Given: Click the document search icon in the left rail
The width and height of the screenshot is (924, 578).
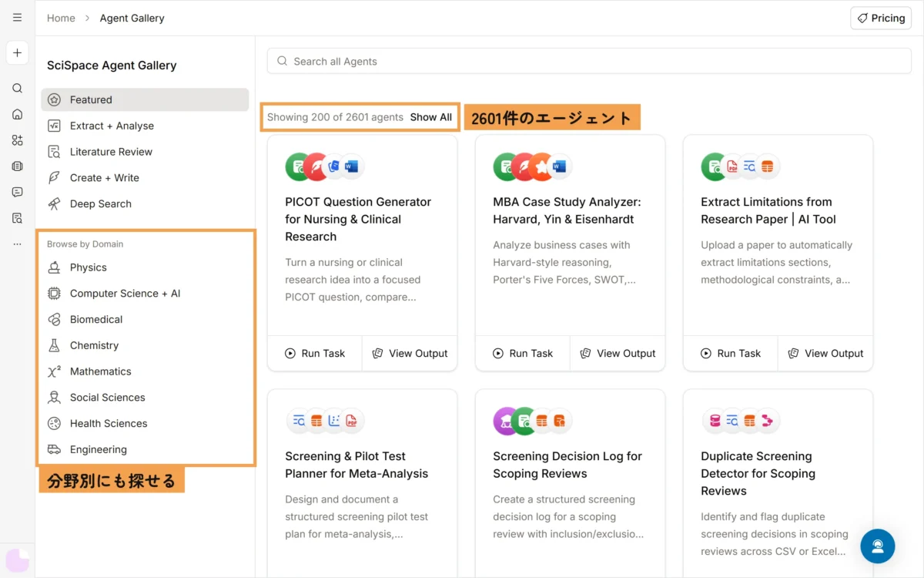Looking at the screenshot, I should tap(17, 218).
